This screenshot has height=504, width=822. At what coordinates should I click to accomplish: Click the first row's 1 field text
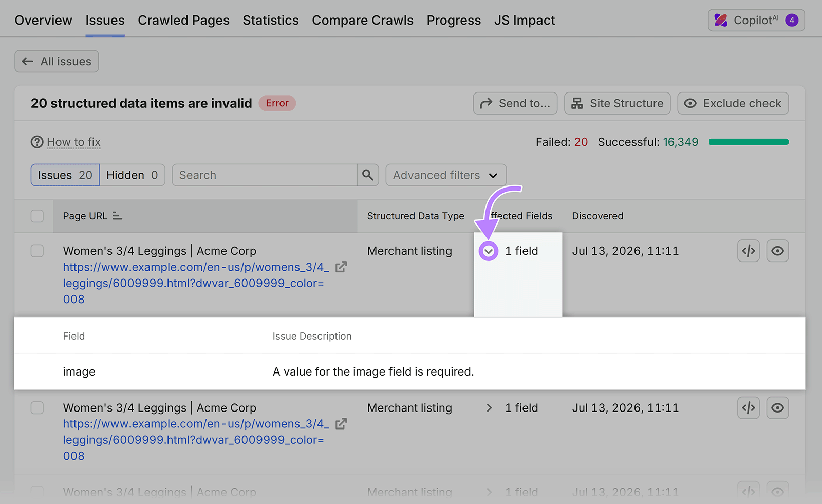pyautogui.click(x=521, y=251)
